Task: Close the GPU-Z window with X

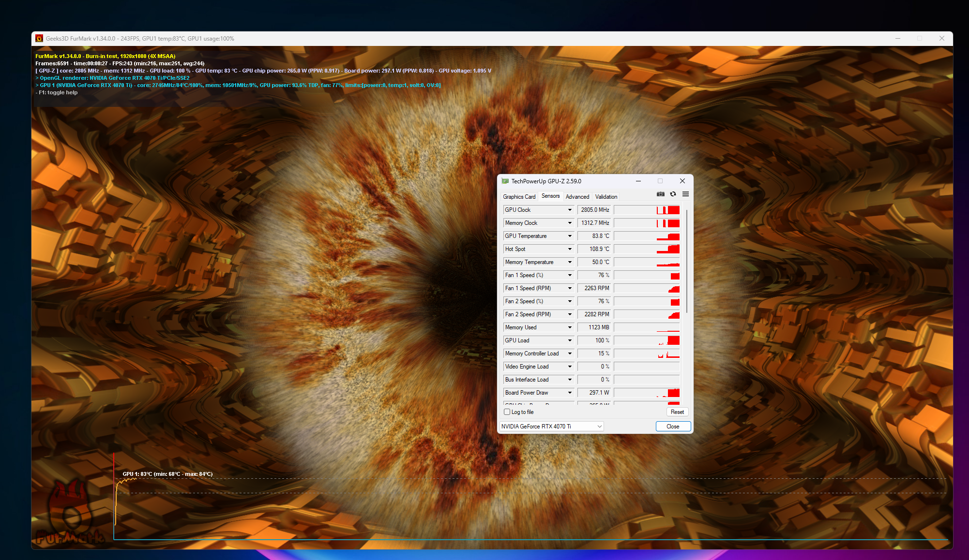Action: point(682,181)
